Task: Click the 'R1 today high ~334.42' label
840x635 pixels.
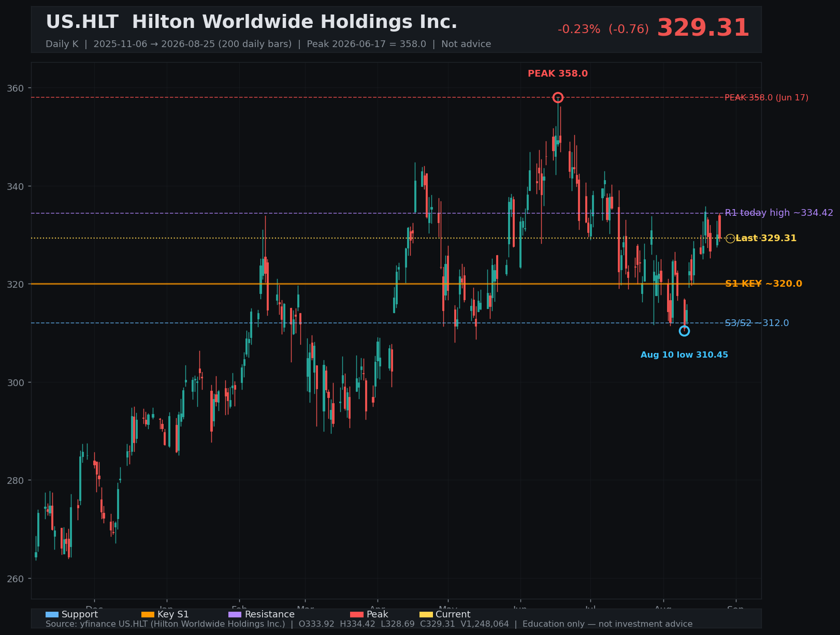Action: click(x=779, y=213)
